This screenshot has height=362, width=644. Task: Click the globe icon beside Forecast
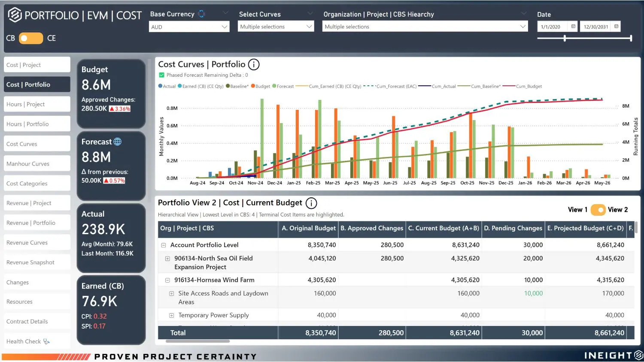coord(117,142)
